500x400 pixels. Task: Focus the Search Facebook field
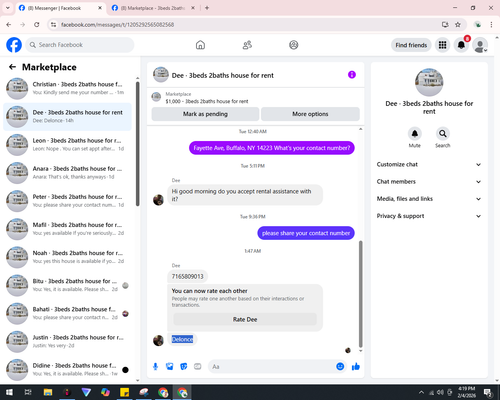80,45
